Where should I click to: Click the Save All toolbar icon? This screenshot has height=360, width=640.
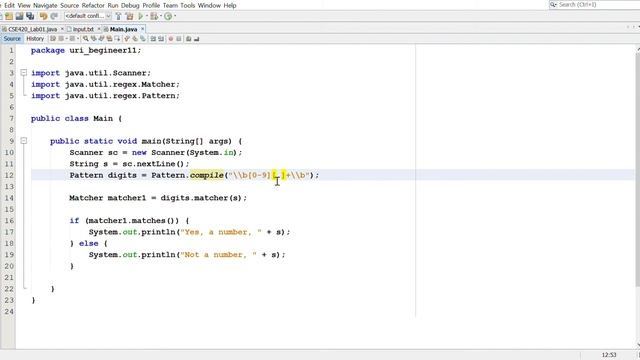click(x=30, y=16)
